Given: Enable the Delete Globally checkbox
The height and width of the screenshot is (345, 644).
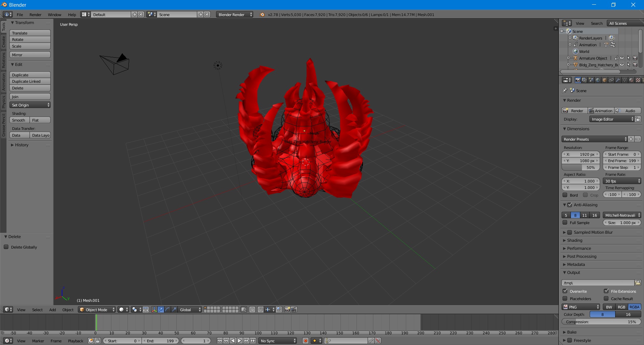Looking at the screenshot, I should [6, 247].
